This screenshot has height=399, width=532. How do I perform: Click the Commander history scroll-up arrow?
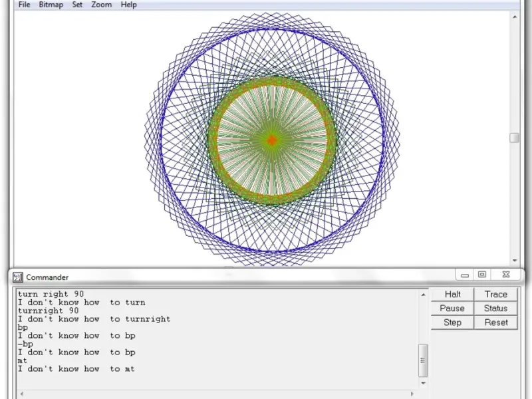423,295
